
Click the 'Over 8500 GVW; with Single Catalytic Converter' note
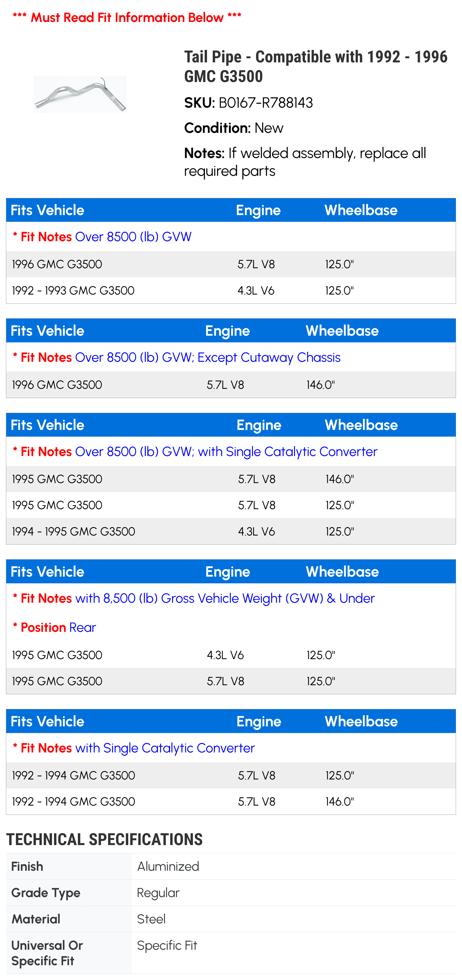(226, 452)
